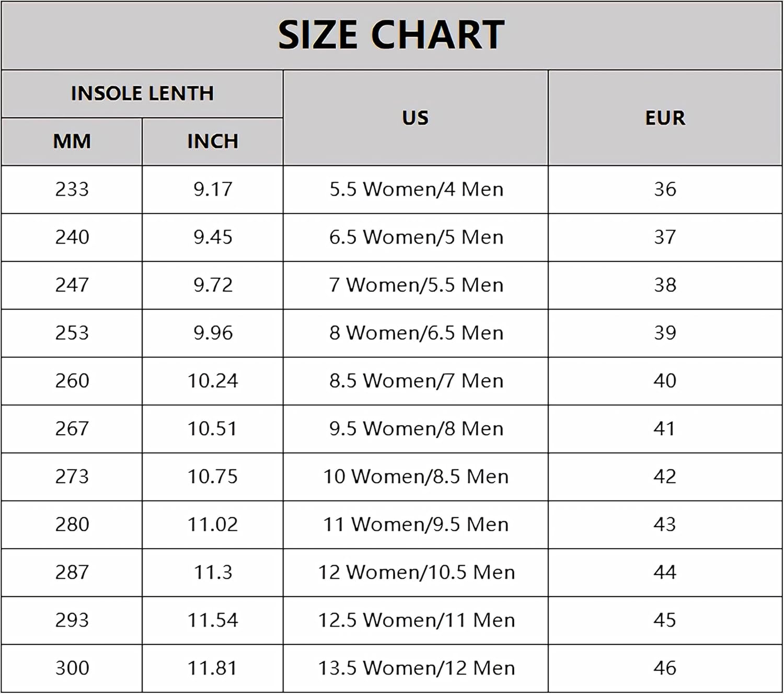Click the 10.51 inch cell
The width and height of the screenshot is (784, 694).
click(213, 429)
